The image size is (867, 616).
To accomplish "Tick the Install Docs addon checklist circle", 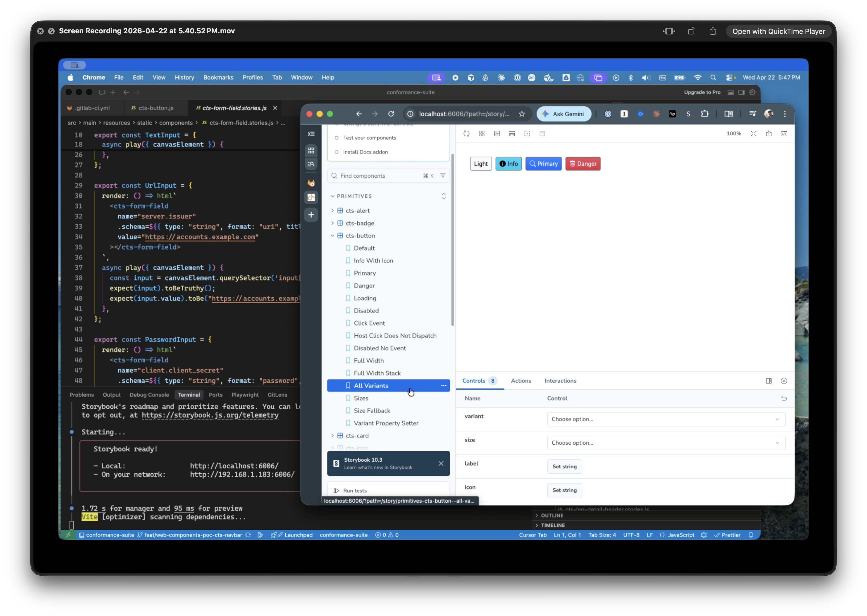I will point(336,152).
